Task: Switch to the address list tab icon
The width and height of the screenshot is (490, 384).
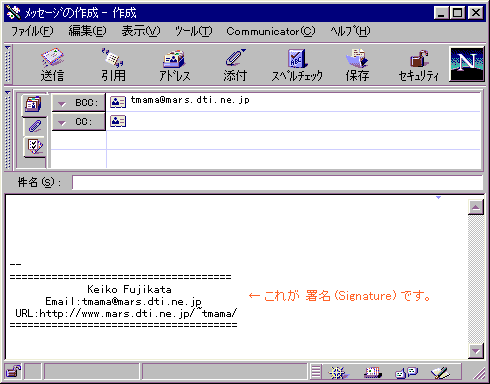Action: 34,104
